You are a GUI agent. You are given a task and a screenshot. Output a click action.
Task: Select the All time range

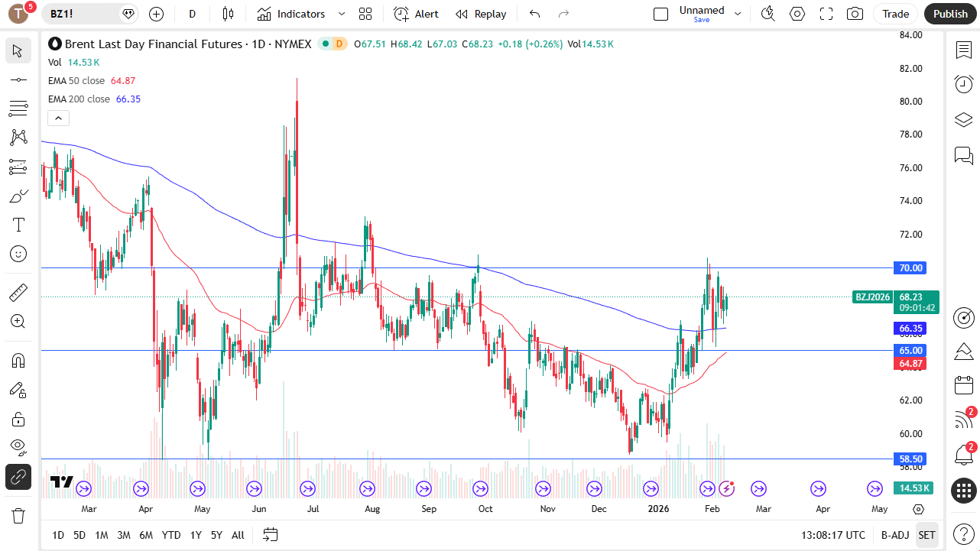pos(238,535)
